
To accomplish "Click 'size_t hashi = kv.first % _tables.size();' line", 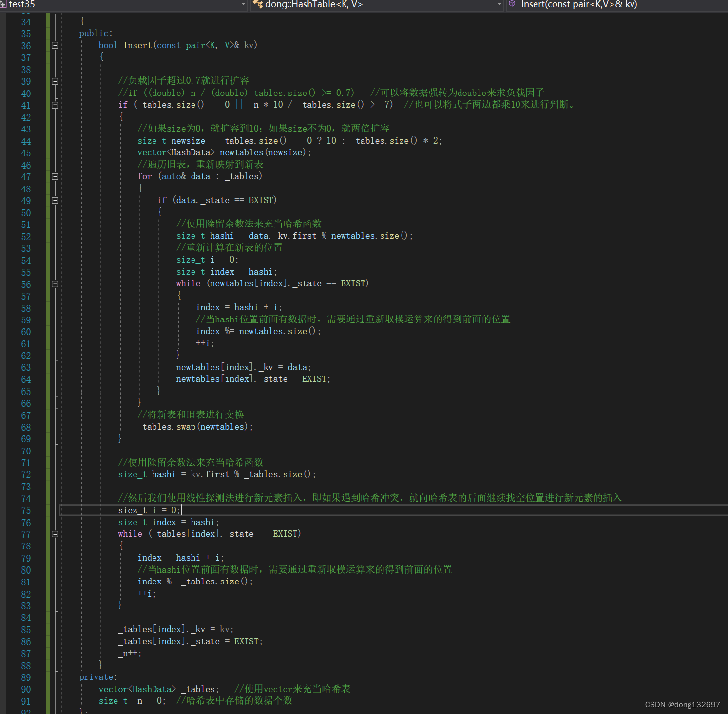I will (x=217, y=474).
